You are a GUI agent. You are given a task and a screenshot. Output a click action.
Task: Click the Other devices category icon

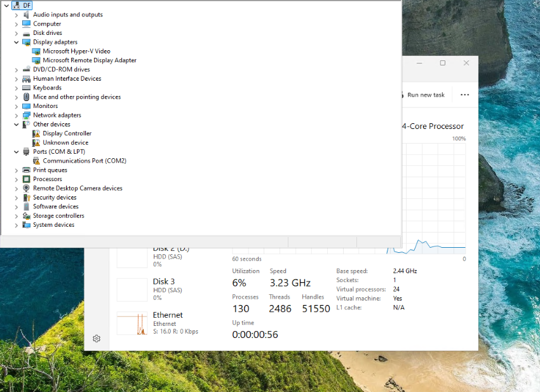point(26,125)
